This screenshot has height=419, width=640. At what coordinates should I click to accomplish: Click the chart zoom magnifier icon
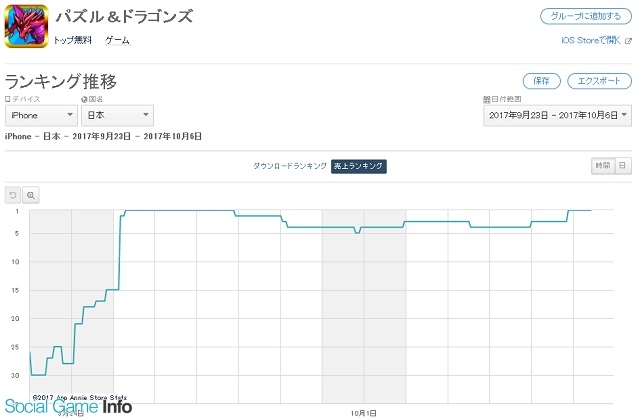coord(31,195)
